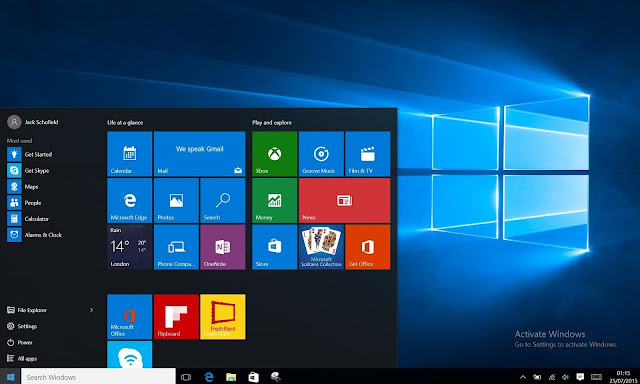Open Fresh Paint tile

(222, 317)
